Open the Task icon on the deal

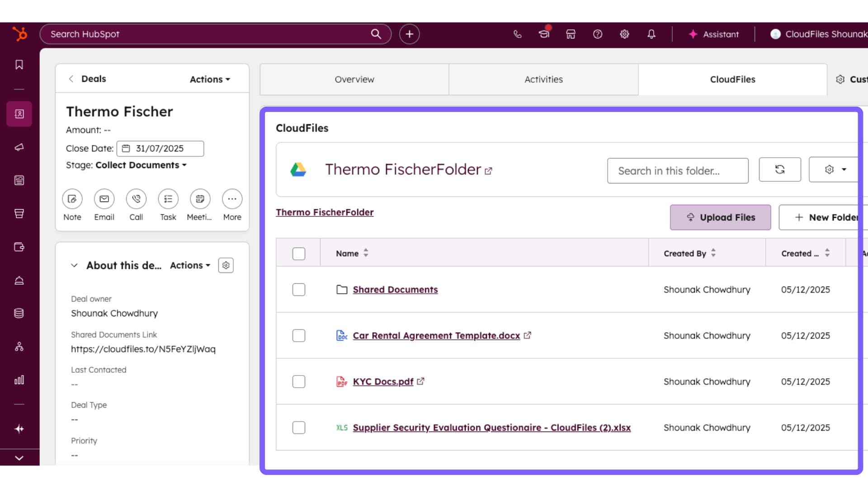pos(168,199)
